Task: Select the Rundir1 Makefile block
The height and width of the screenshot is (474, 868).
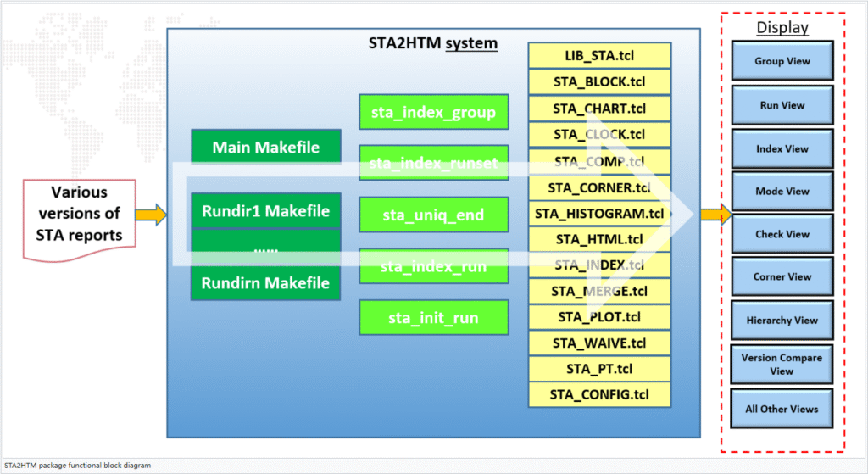Action: coord(265,211)
